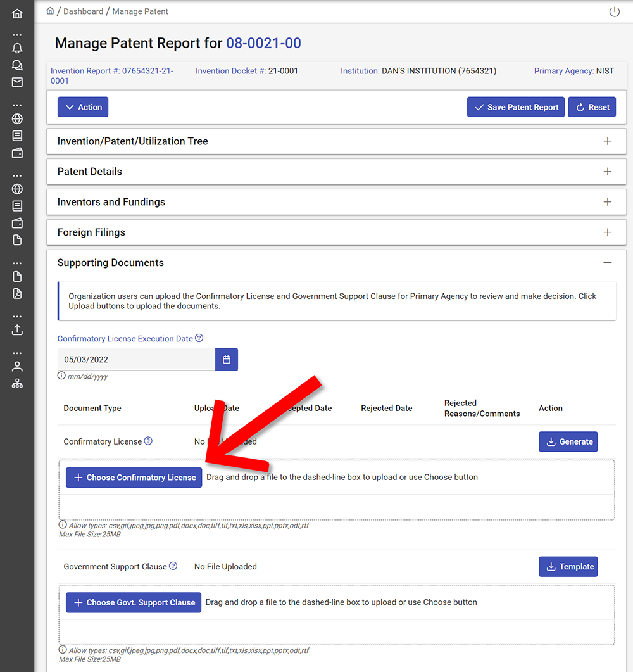
Task: Expand Invention/Patent/Utilization Tree section
Action: click(x=607, y=141)
